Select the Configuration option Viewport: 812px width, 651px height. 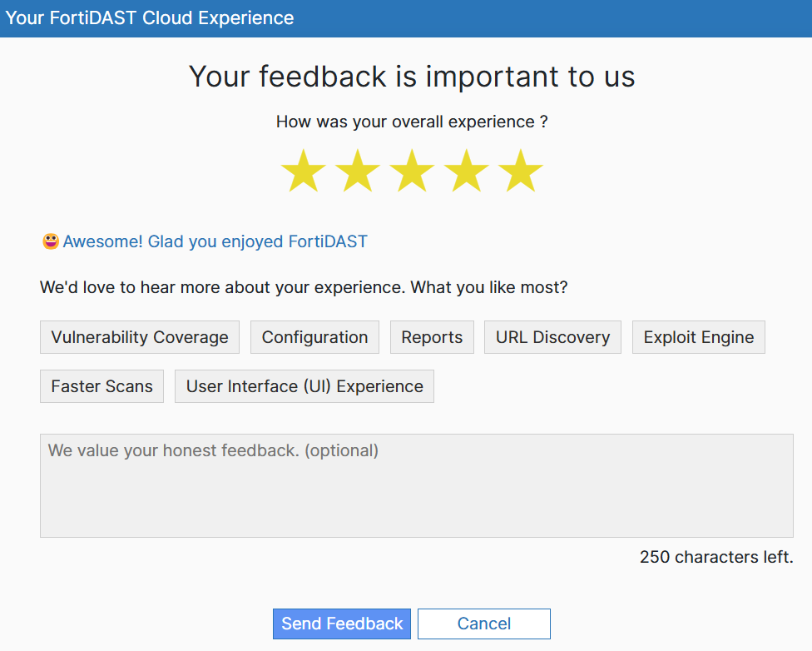(314, 337)
